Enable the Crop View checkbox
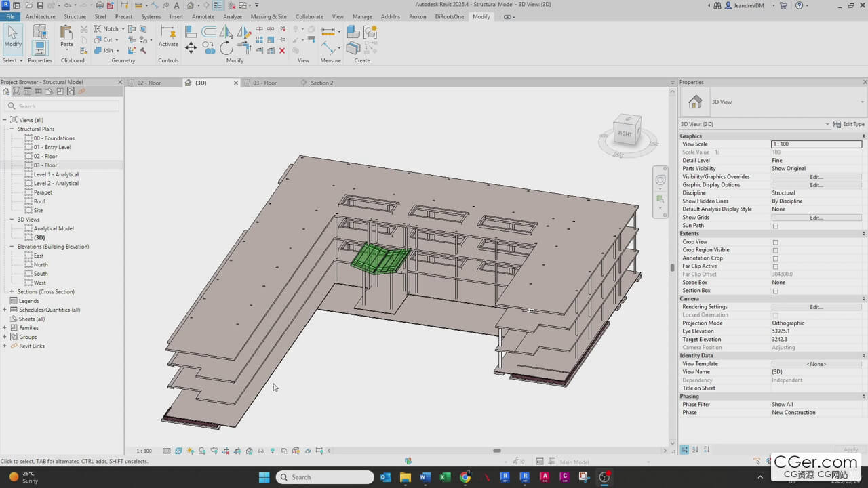This screenshot has height=488, width=868. tap(775, 242)
